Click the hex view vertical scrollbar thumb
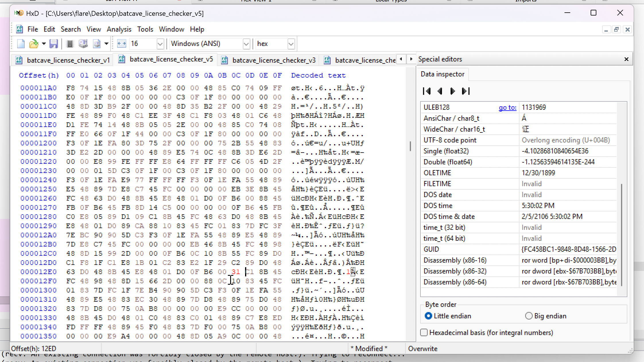This screenshot has height=362, width=644. [410, 146]
